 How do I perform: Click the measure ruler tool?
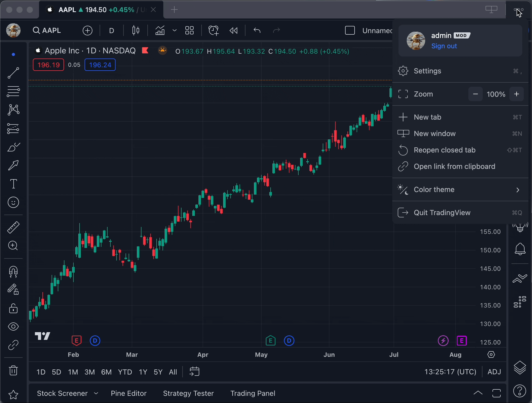click(x=13, y=227)
